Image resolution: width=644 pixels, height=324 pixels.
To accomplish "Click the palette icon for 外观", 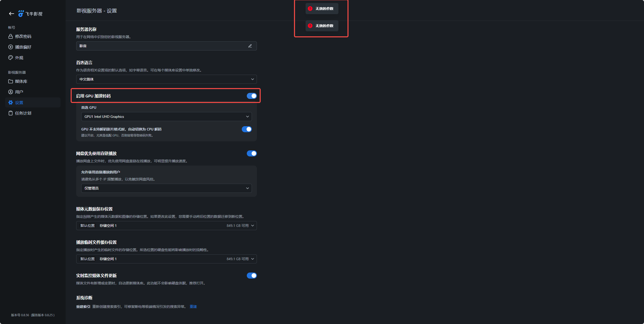I will coord(11,58).
